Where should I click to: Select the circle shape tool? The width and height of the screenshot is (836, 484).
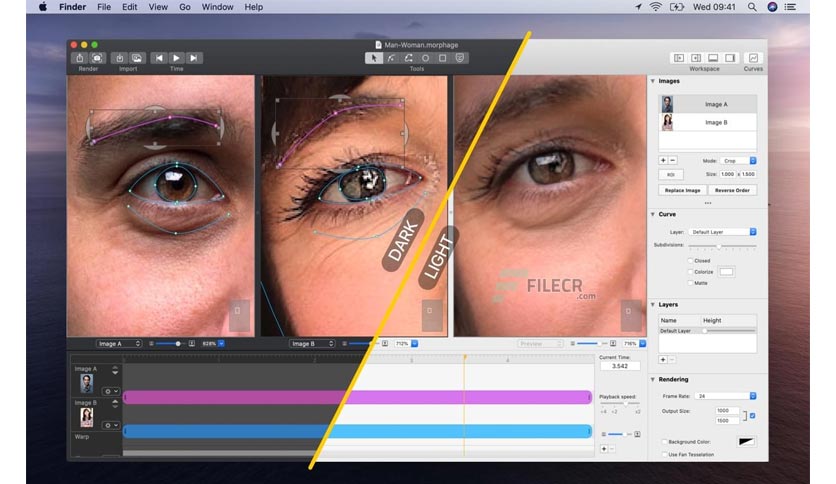click(x=425, y=58)
